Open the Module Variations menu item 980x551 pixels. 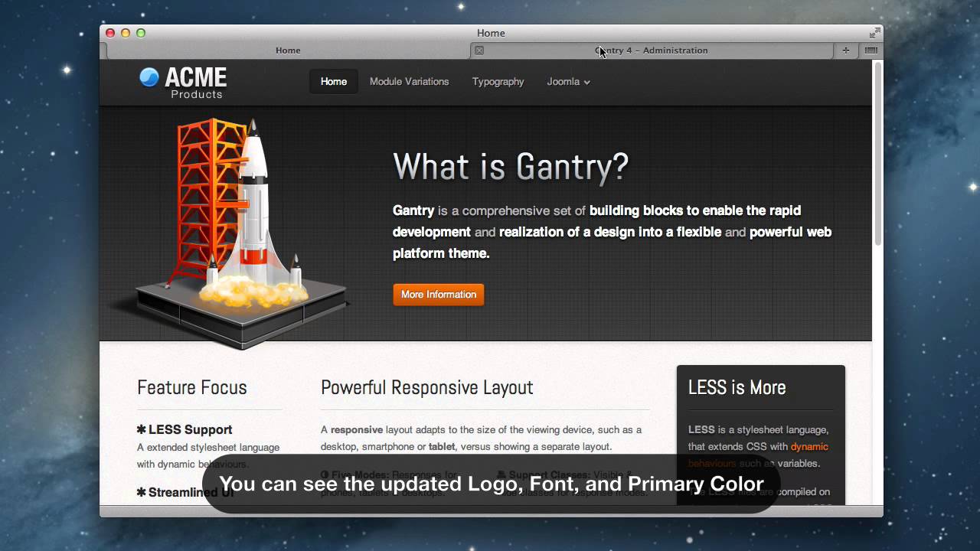point(409,81)
